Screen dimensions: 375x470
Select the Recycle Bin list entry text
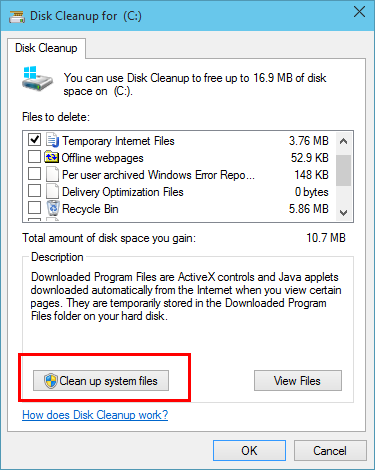pyautogui.click(x=90, y=209)
